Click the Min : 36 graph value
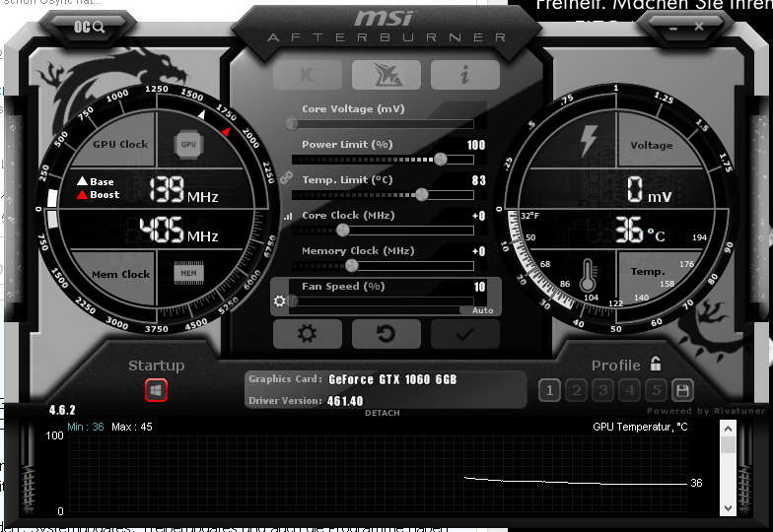Viewport: 773px width, 532px height. pos(86,427)
